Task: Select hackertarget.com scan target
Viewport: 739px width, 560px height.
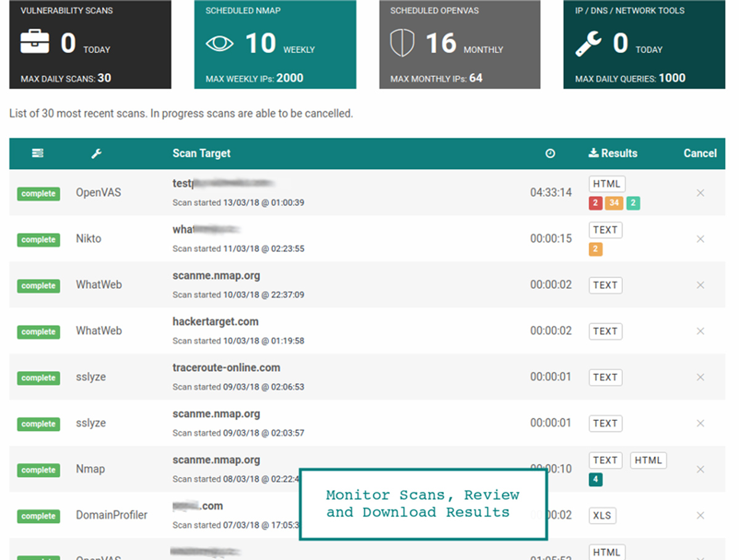Action: [216, 321]
